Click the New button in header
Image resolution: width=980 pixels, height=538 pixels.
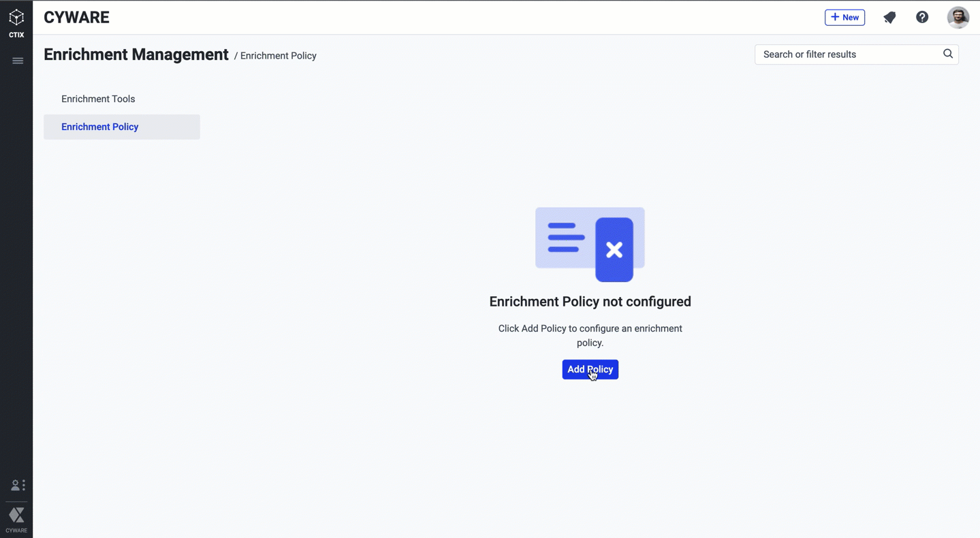coord(844,18)
